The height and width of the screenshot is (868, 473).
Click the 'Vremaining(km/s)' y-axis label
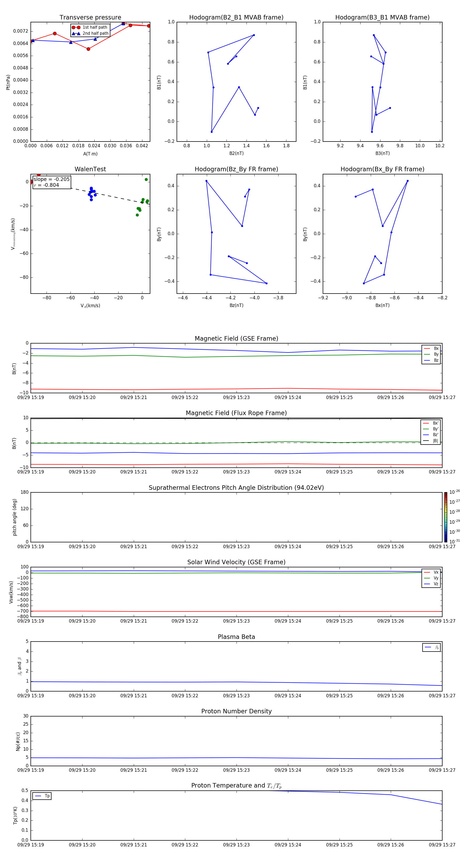(x=13, y=234)
